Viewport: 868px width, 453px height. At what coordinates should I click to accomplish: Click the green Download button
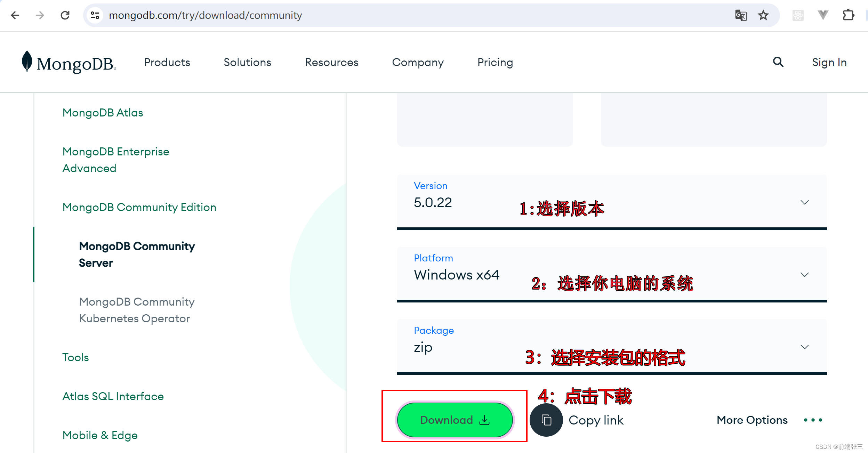click(455, 420)
